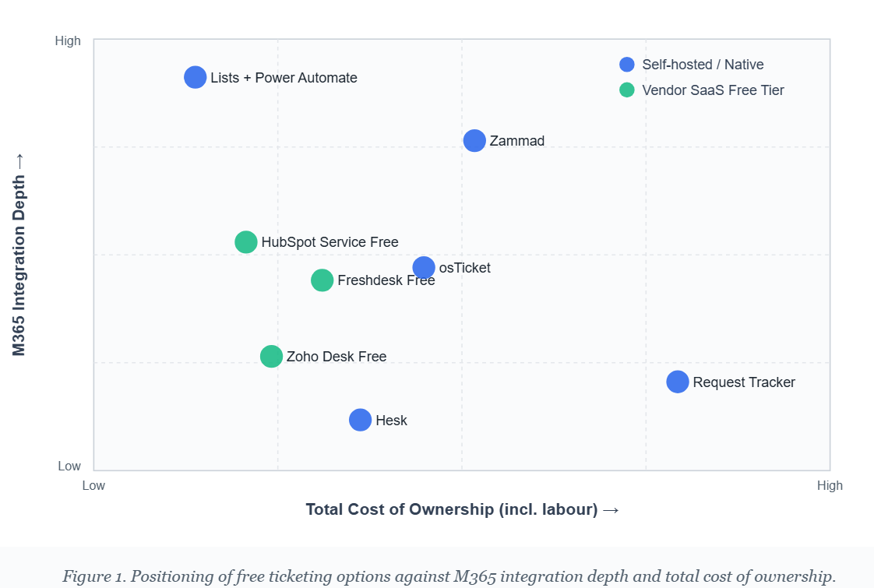This screenshot has width=874, height=588.
Task: Click the osTicket blue marker
Action: tap(424, 268)
